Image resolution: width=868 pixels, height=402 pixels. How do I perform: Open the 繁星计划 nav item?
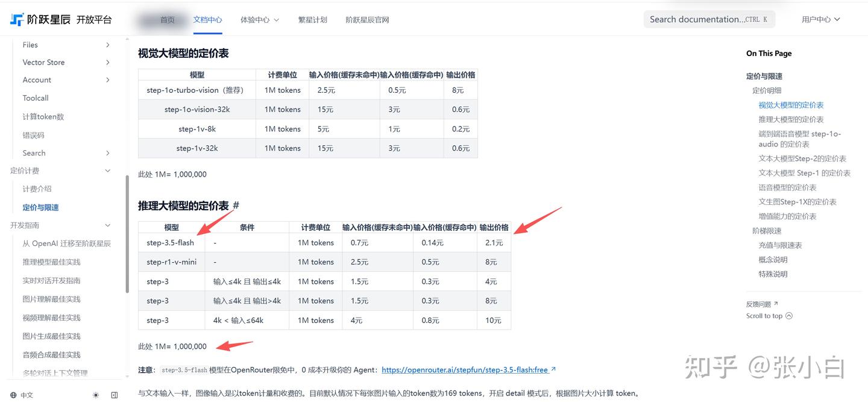(313, 20)
